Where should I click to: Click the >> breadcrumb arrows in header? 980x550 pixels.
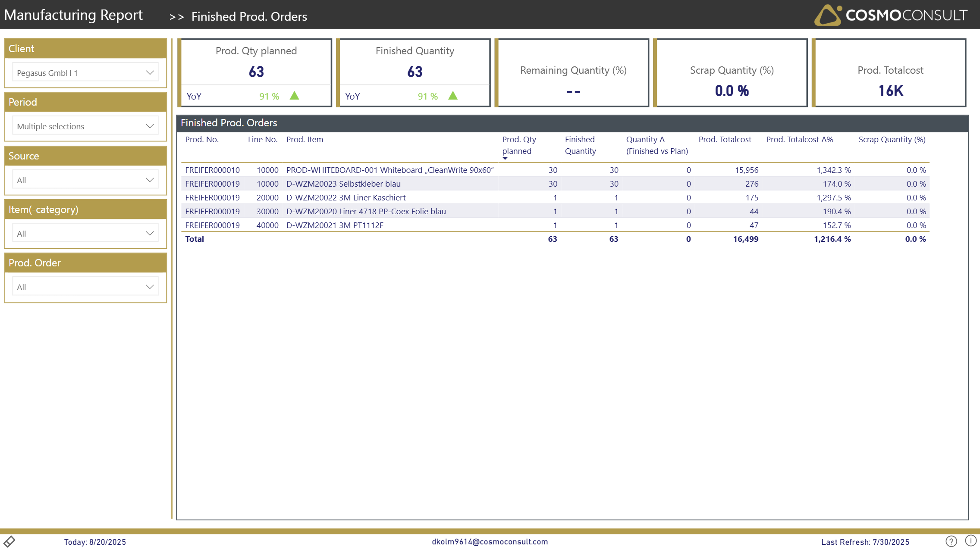click(x=176, y=17)
